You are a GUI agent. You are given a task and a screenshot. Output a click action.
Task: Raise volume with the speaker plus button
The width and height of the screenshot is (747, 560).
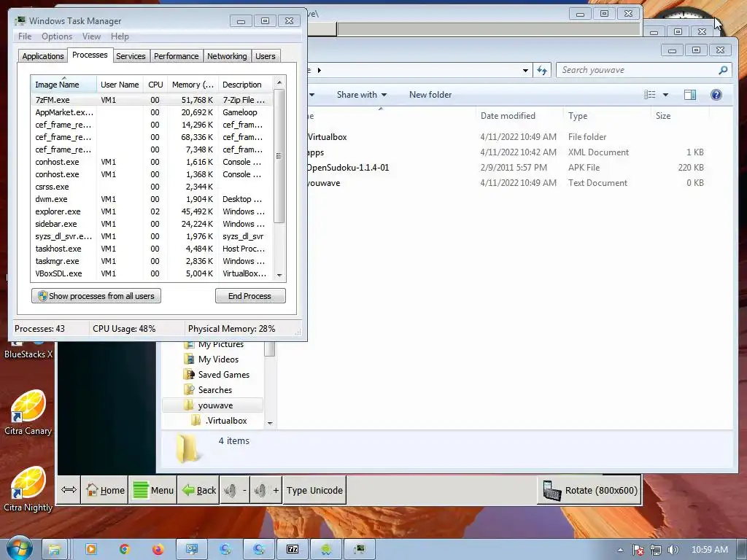point(266,490)
